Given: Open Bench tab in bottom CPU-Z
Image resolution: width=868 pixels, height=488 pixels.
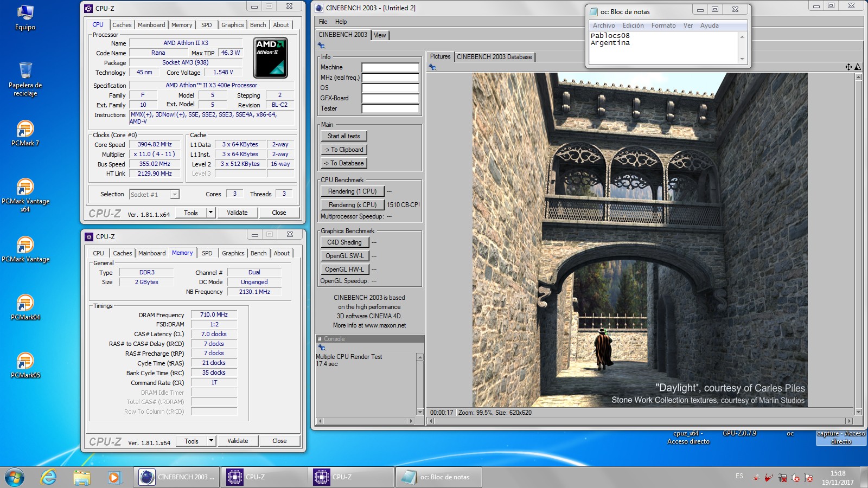Looking at the screenshot, I should [x=259, y=253].
